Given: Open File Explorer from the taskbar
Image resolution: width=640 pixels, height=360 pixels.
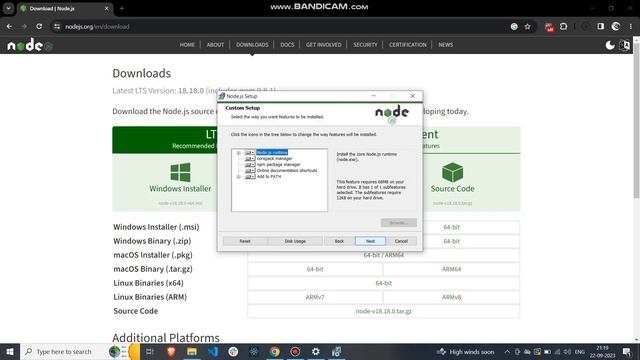Looking at the screenshot, I should (x=192, y=351).
